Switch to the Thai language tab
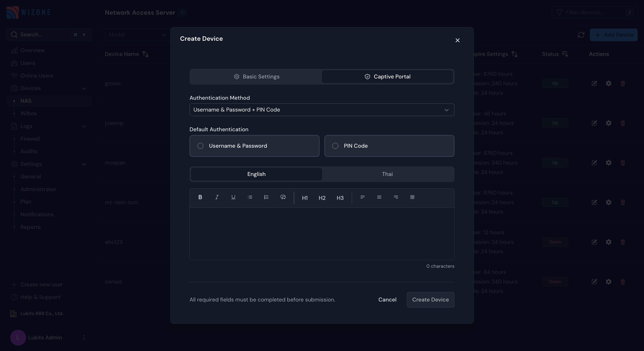The height and width of the screenshot is (351, 644). click(x=387, y=174)
